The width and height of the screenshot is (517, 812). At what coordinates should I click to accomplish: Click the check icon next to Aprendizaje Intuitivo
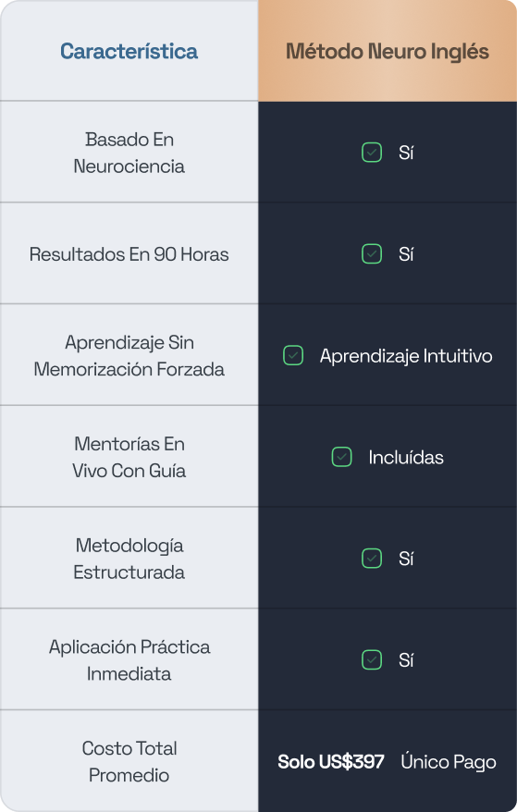pyautogui.click(x=293, y=355)
